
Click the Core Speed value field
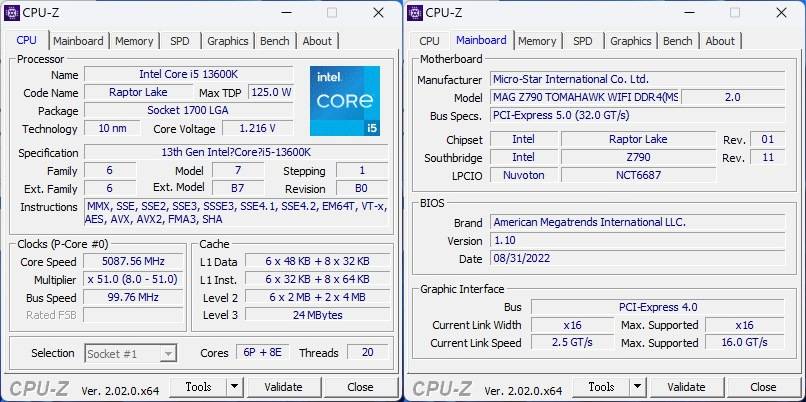click(134, 261)
